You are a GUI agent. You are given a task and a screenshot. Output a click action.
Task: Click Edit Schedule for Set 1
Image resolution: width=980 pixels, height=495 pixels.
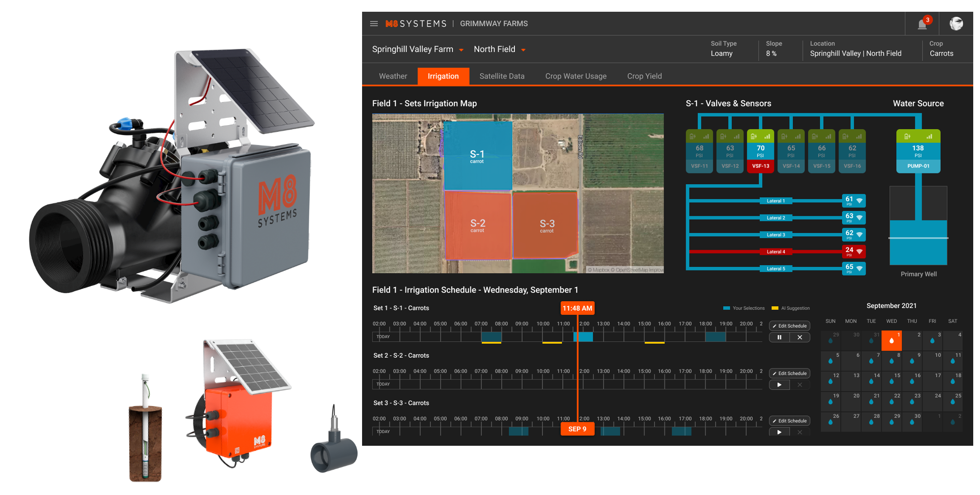tap(789, 326)
